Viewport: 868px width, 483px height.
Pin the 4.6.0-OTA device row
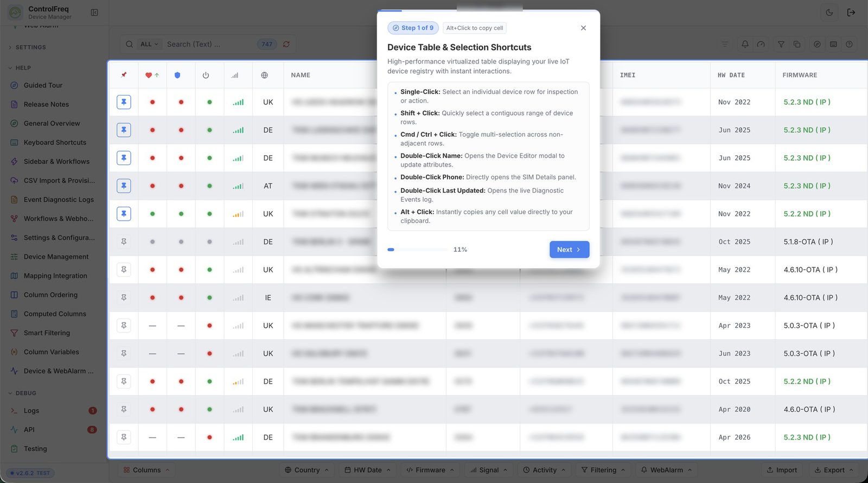point(124,409)
